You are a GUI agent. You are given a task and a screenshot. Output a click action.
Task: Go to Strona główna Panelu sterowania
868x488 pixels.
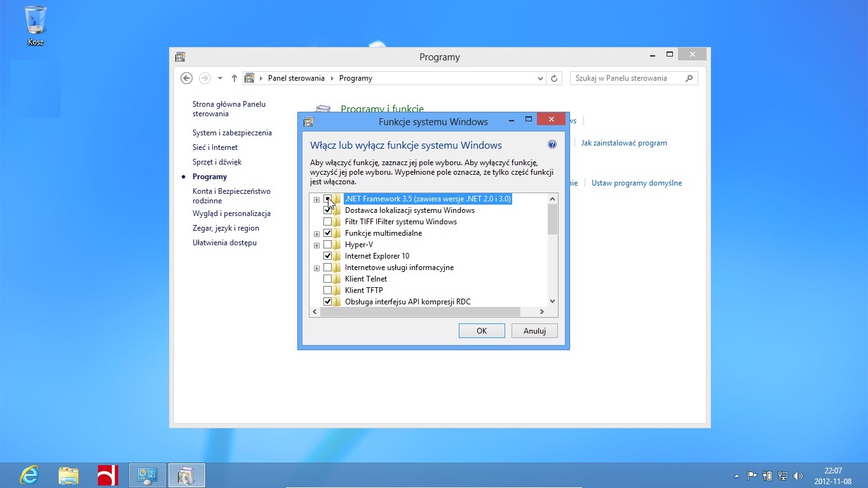[x=229, y=109]
